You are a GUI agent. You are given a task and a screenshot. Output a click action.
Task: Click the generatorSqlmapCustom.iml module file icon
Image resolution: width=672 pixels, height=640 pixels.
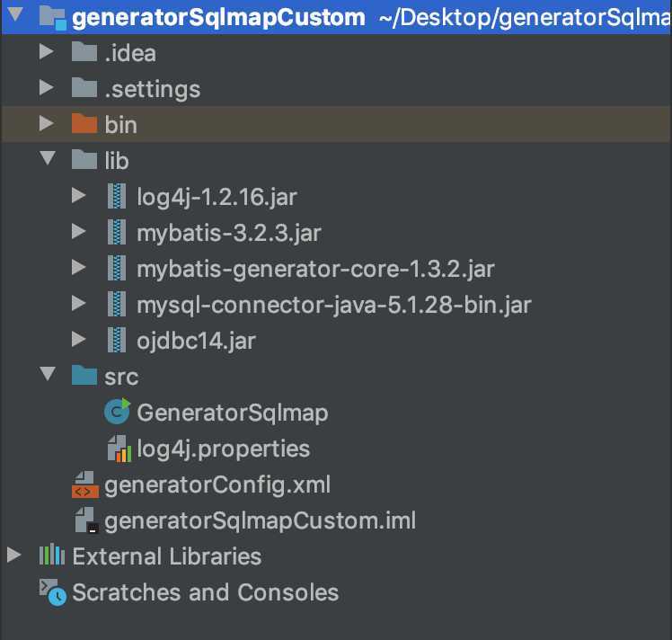(86, 520)
